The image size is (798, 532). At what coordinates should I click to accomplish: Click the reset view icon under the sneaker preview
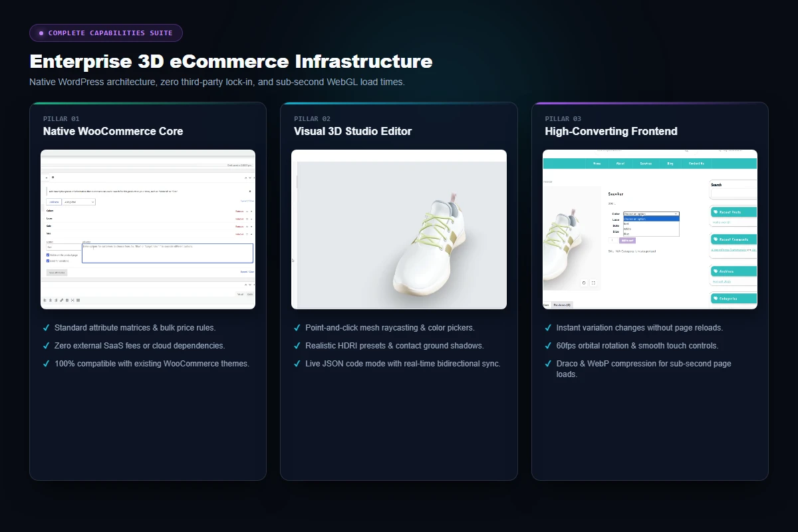tap(584, 283)
